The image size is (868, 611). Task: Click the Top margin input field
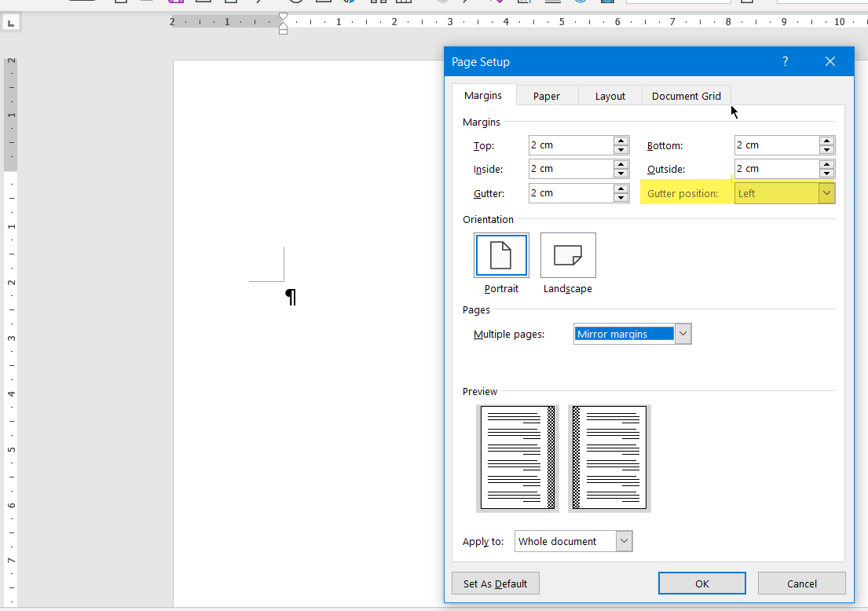click(x=571, y=145)
